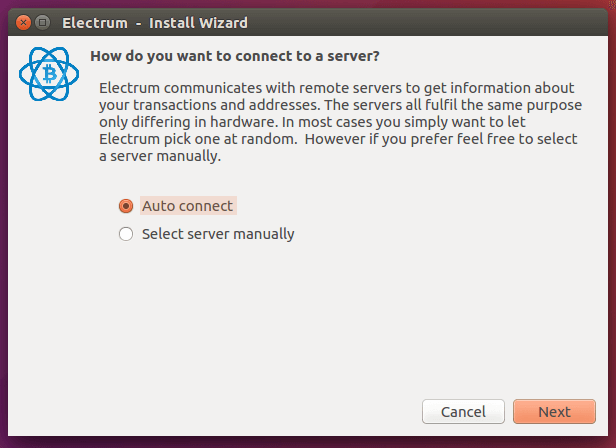Image resolution: width=616 pixels, height=448 pixels.
Task: Click the Electrum Bitcoin atom logo
Action: coord(48,72)
